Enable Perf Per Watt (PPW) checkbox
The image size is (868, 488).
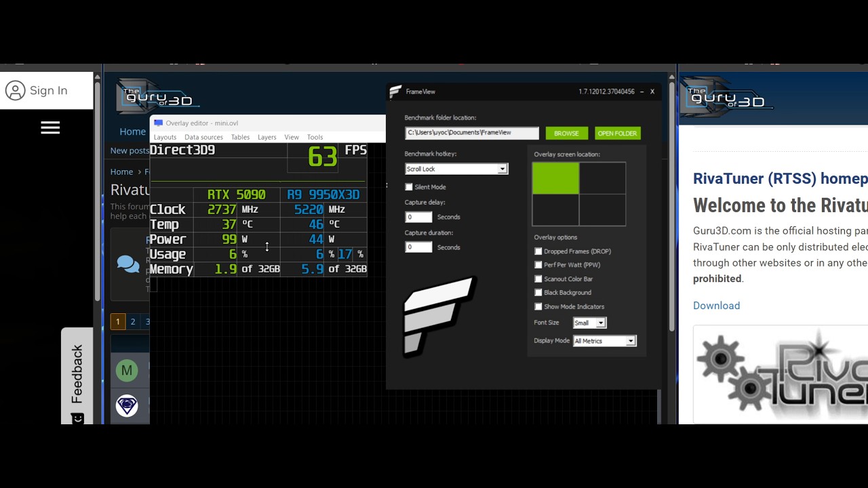tap(538, 265)
